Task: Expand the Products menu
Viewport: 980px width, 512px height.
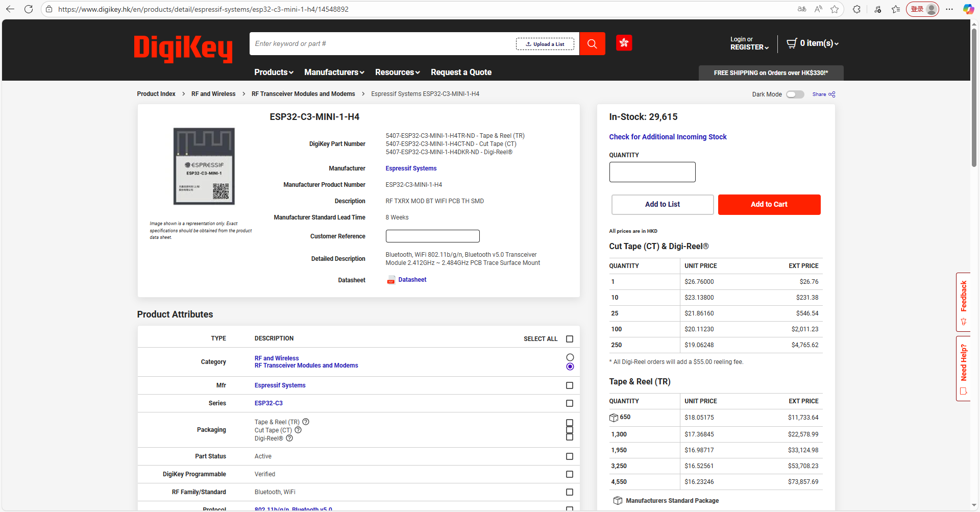Action: (x=274, y=72)
